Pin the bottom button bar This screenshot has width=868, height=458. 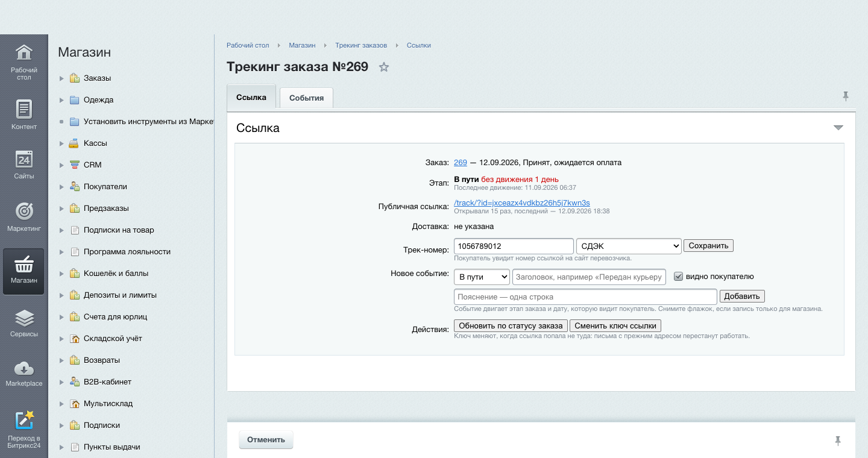pyautogui.click(x=838, y=441)
